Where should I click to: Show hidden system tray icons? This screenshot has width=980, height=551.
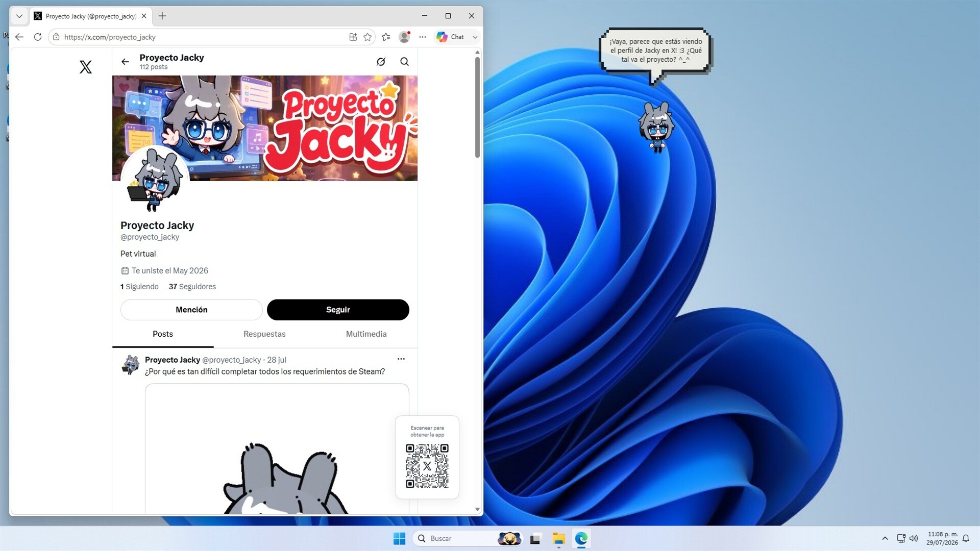(x=885, y=538)
